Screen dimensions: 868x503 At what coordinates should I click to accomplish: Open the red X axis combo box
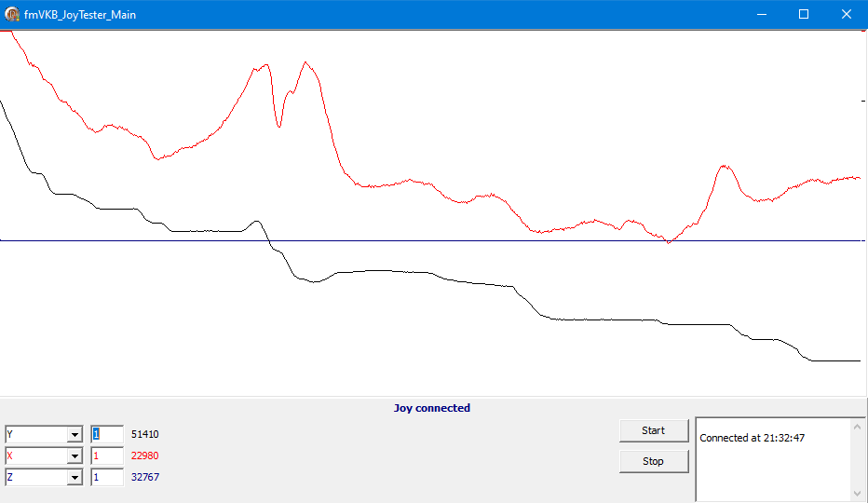75,456
